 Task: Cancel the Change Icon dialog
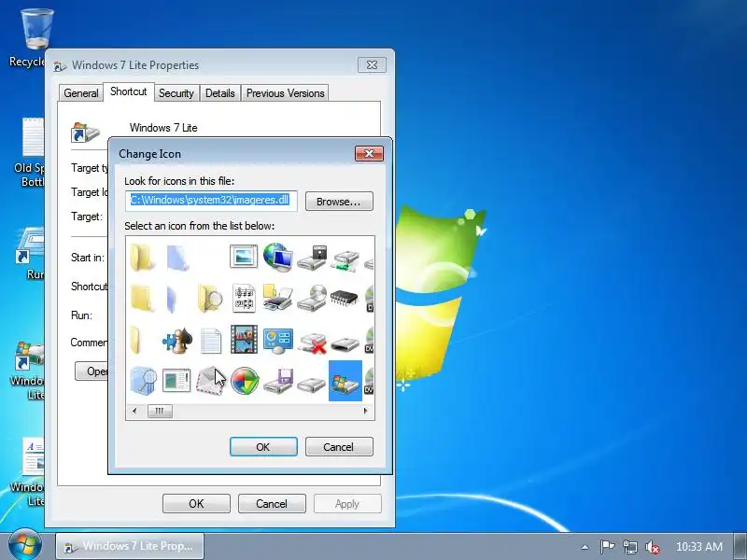[339, 447]
